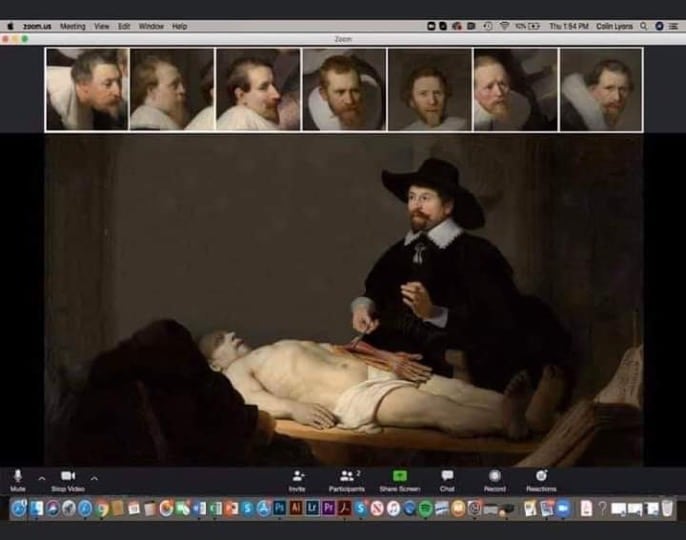This screenshot has height=540, width=686.
Task: Mute the microphone in Zoom
Action: pyautogui.click(x=18, y=476)
